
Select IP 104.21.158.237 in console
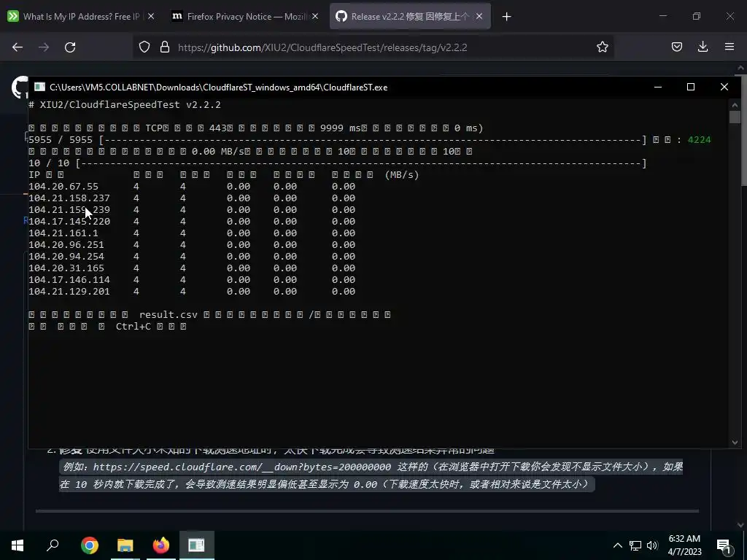coord(69,198)
